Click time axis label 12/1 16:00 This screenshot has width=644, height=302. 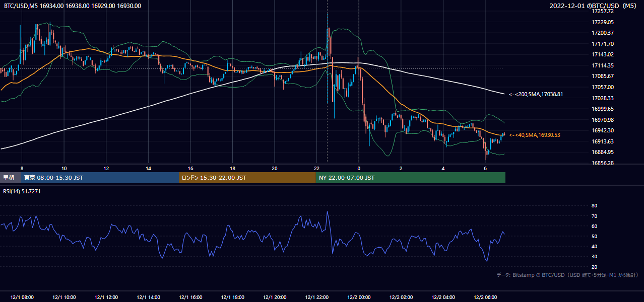coord(190,297)
